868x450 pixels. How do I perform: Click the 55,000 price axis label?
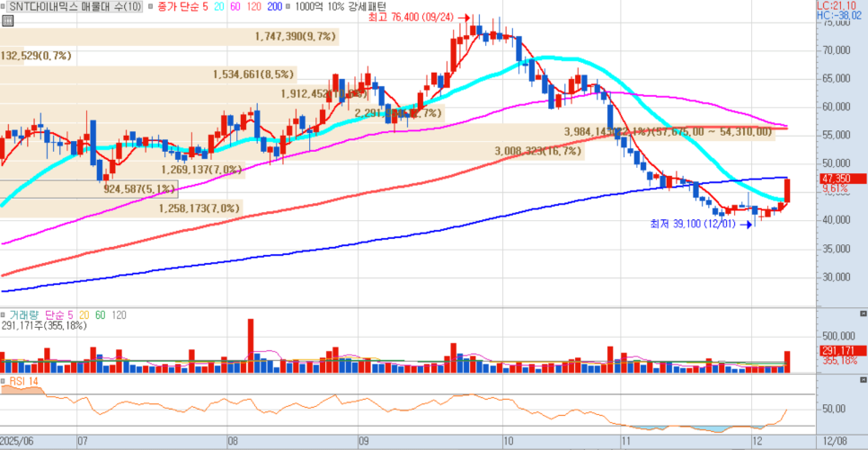[x=837, y=135]
